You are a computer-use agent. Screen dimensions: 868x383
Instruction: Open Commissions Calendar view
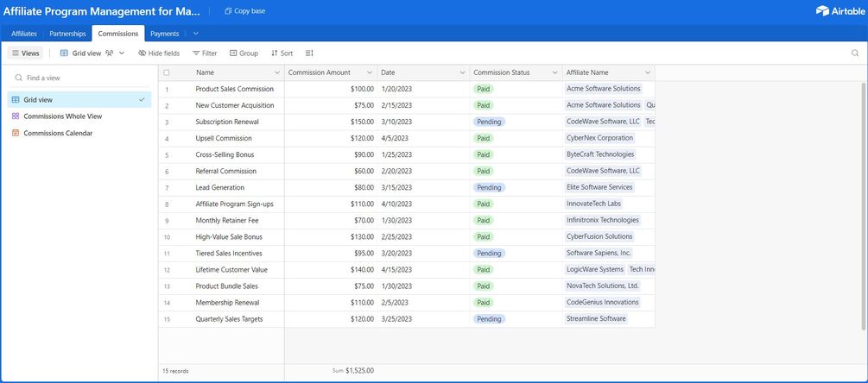pyautogui.click(x=79, y=133)
